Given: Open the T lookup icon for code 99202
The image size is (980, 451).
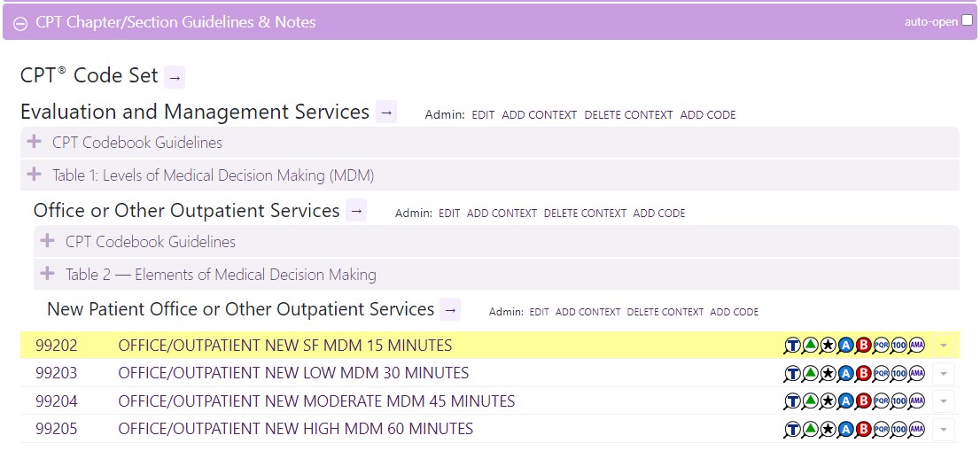Looking at the screenshot, I should point(792,345).
